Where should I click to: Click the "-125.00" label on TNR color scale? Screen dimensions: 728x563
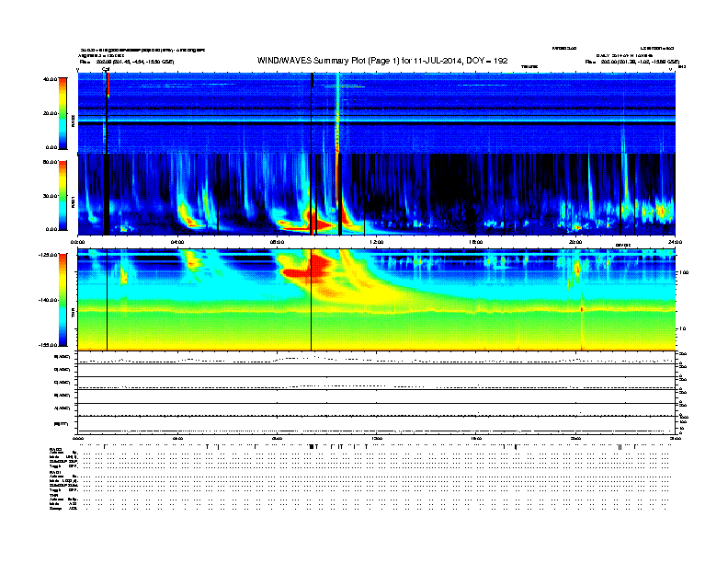tap(49, 255)
